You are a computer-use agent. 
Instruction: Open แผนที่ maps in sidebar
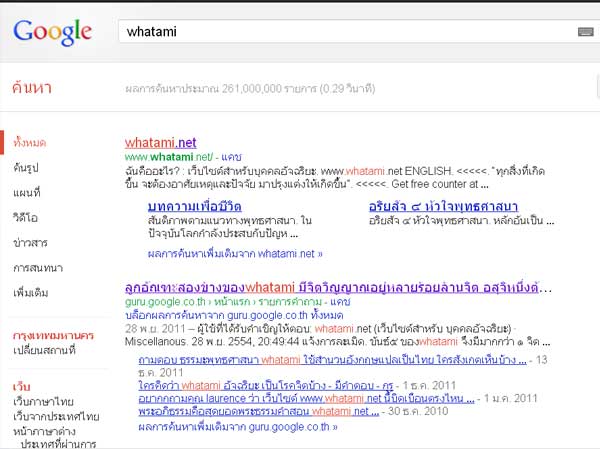26,193
